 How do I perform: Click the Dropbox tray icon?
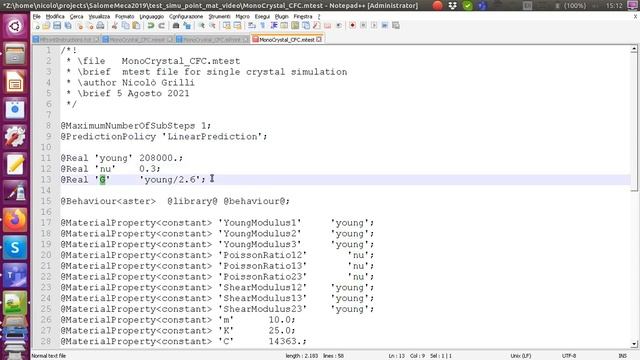click(452, 6)
